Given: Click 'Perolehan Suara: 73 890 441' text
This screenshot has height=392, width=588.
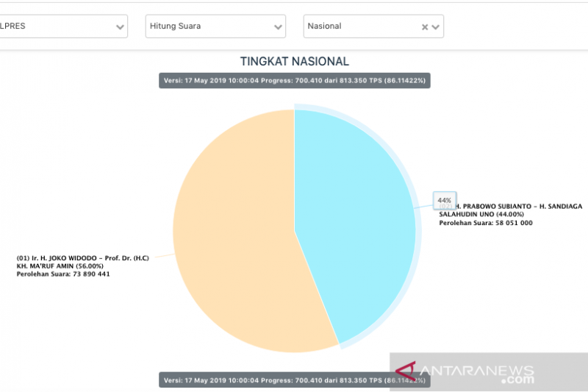Looking at the screenshot, I should coord(63,274).
